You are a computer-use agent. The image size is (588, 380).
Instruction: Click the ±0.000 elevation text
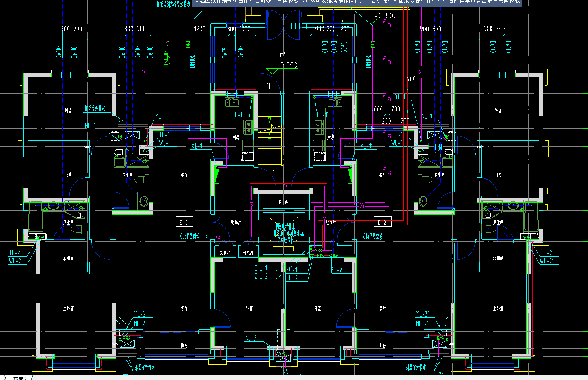[x=287, y=65]
